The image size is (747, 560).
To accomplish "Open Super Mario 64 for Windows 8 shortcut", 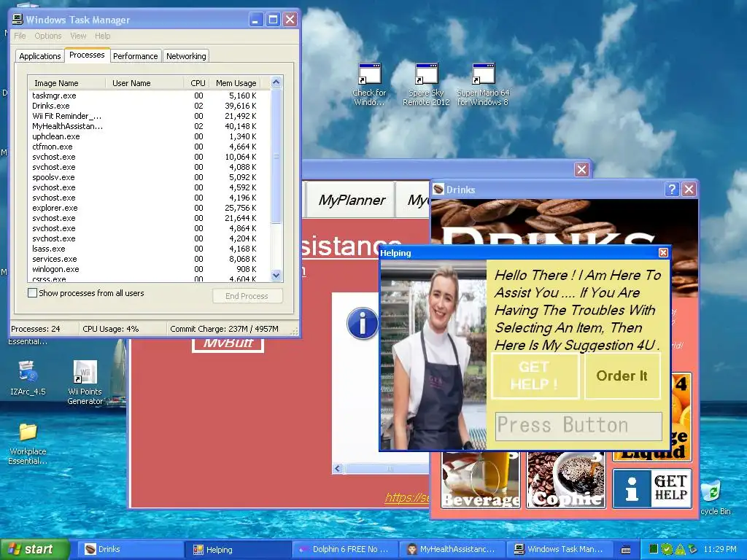I will coord(483,85).
